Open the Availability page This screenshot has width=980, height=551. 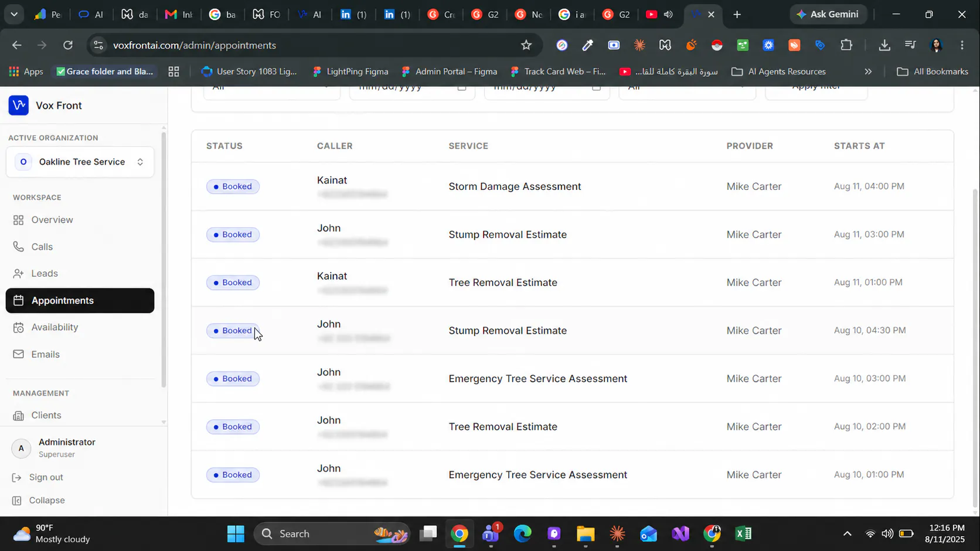click(x=80, y=327)
